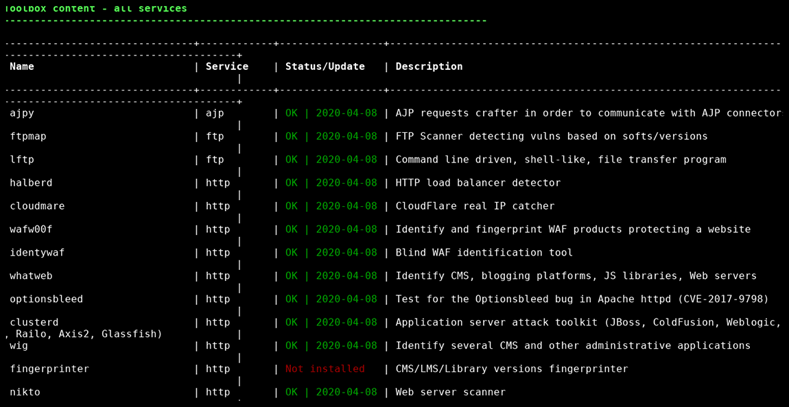
Task: Click the Service column header
Action: [x=227, y=66]
